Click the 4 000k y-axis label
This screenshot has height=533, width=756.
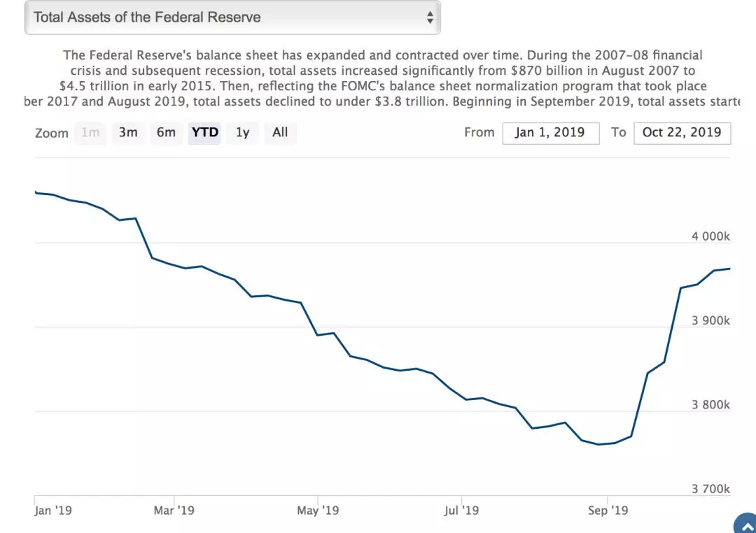click(x=710, y=236)
